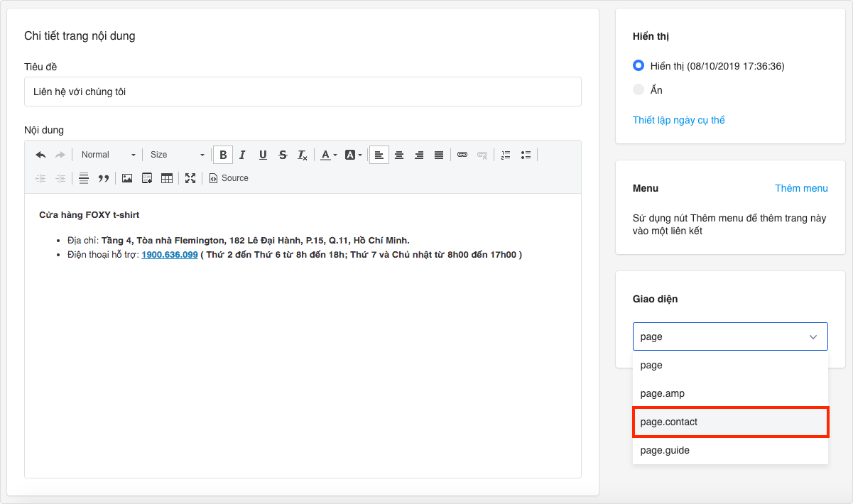Toggle Source code view in editor
Image resolution: width=853 pixels, height=504 pixels.
229,178
